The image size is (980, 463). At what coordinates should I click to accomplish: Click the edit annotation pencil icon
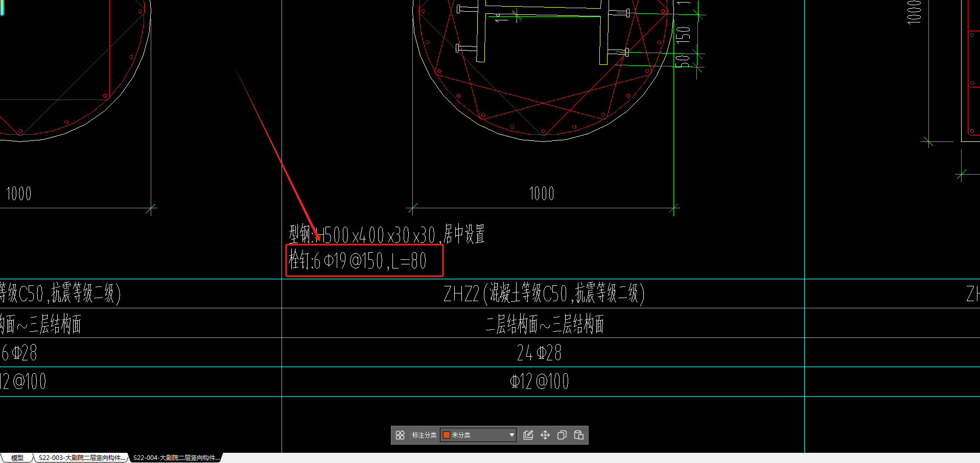click(528, 435)
